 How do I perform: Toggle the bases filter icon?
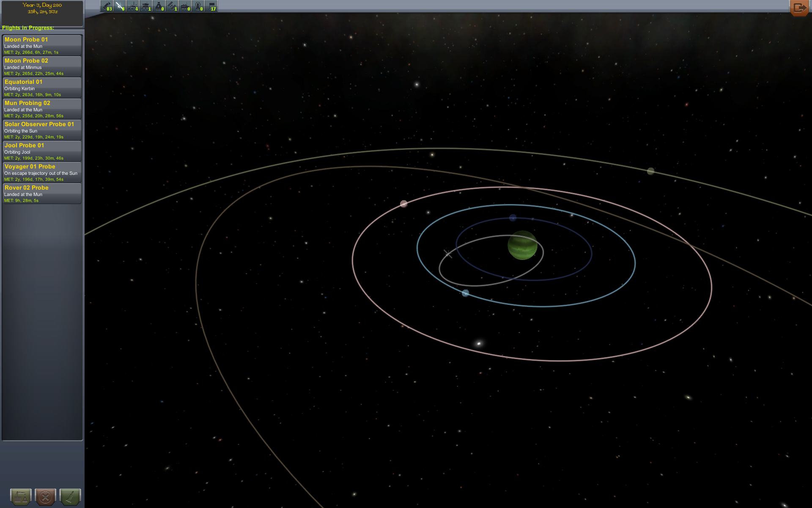click(185, 6)
